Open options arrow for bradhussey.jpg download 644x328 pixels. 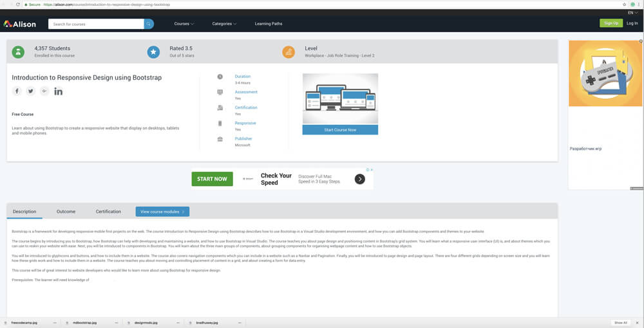[x=240, y=323]
